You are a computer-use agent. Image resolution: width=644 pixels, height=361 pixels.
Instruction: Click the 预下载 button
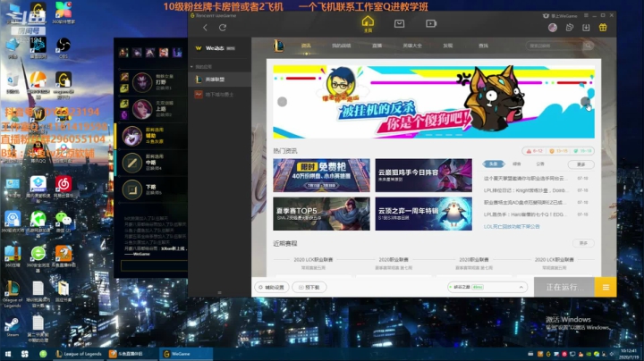point(309,287)
